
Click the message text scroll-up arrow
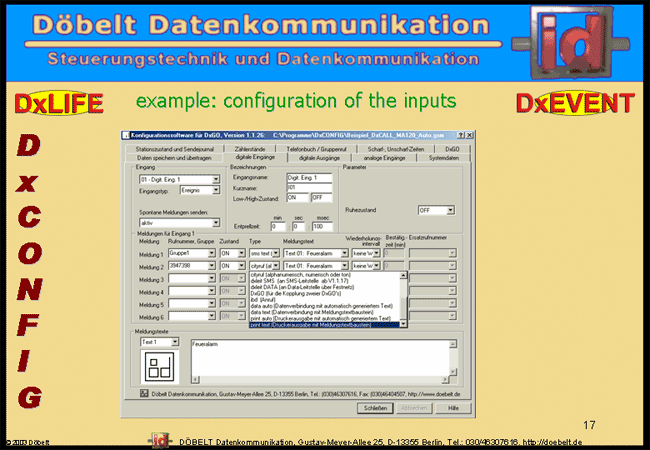(x=453, y=344)
